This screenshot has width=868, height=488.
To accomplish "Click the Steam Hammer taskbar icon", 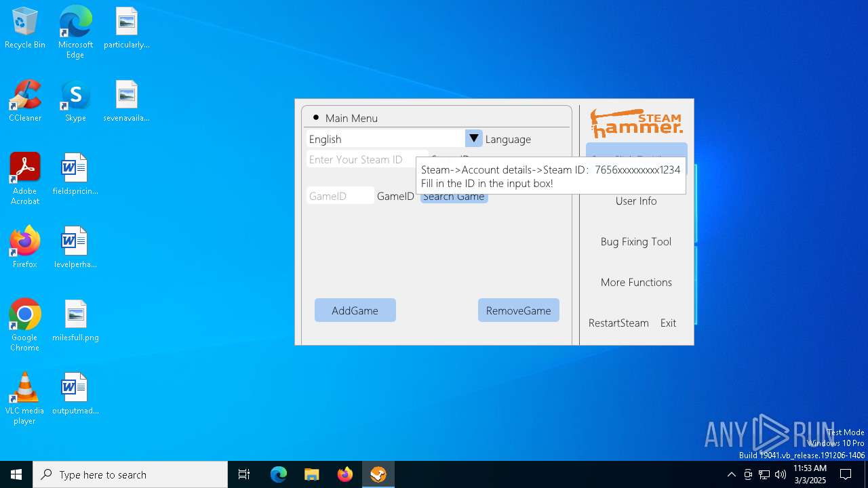I will tap(378, 474).
